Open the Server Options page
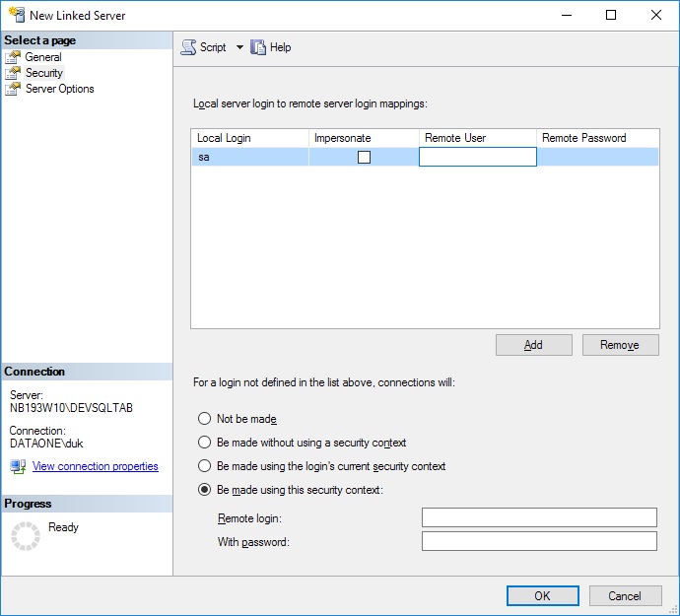The image size is (680, 616). (59, 89)
